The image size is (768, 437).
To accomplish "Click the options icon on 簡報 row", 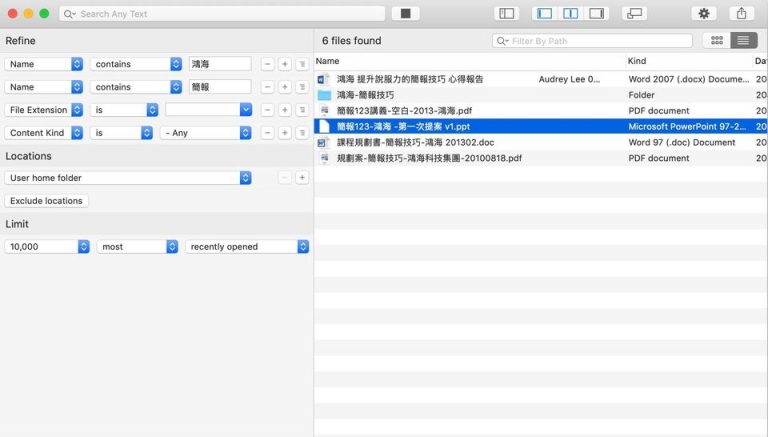I will [x=302, y=87].
